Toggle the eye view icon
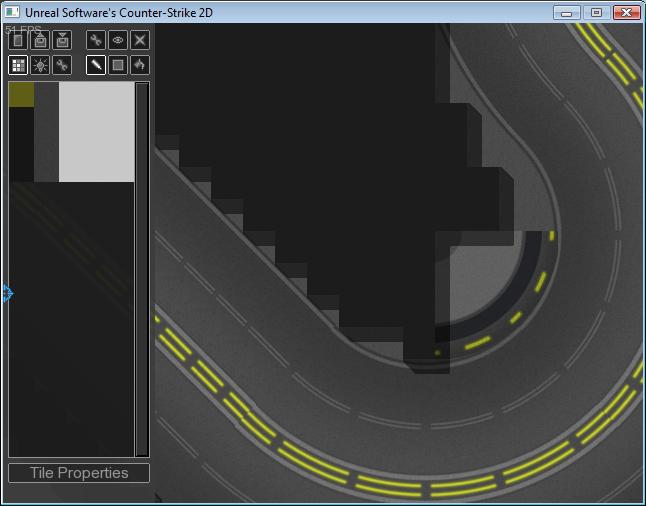 click(118, 40)
